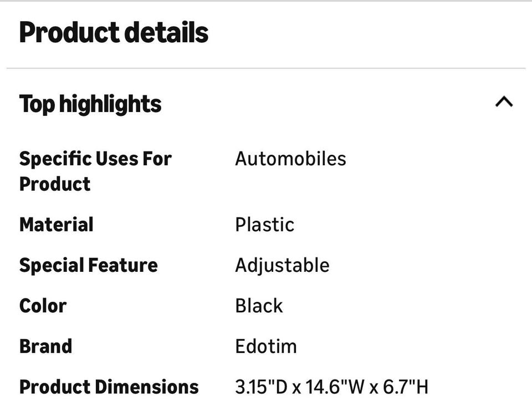Click the Color label

(43, 306)
